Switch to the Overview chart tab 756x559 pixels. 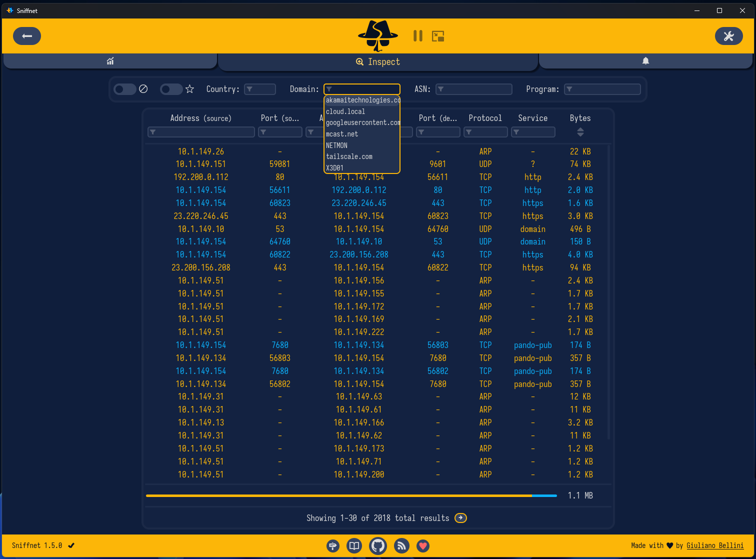[x=110, y=61]
